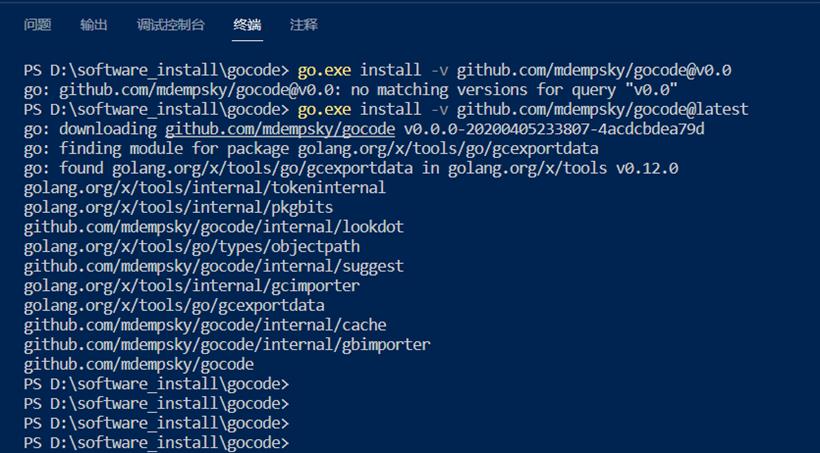Click the internal/gcimporter output line
820x453 pixels.
[191, 286]
